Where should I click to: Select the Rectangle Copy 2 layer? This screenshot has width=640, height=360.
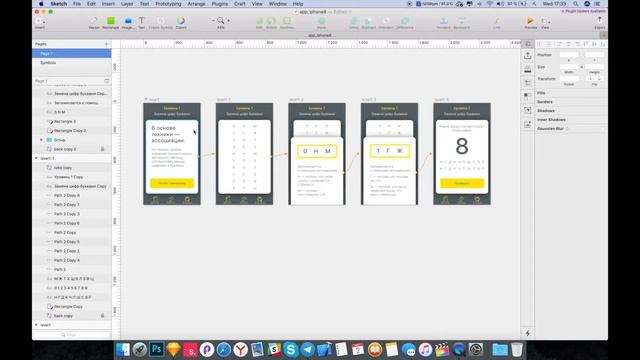click(71, 131)
